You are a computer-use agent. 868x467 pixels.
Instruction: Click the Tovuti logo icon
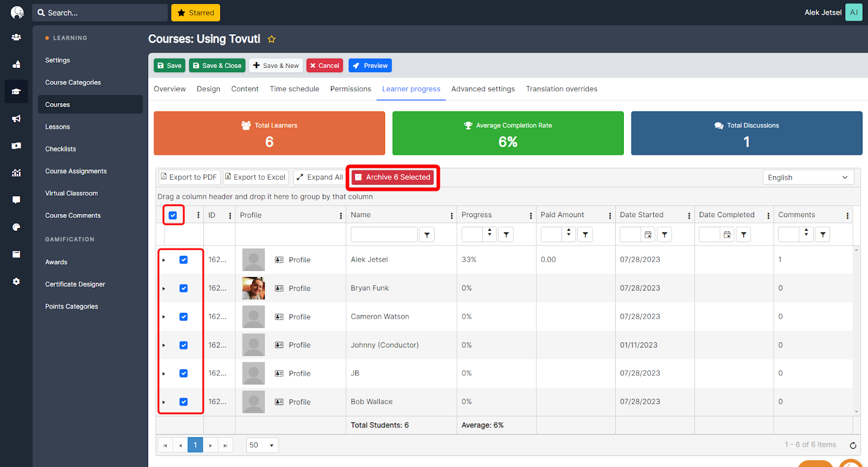(x=17, y=12)
